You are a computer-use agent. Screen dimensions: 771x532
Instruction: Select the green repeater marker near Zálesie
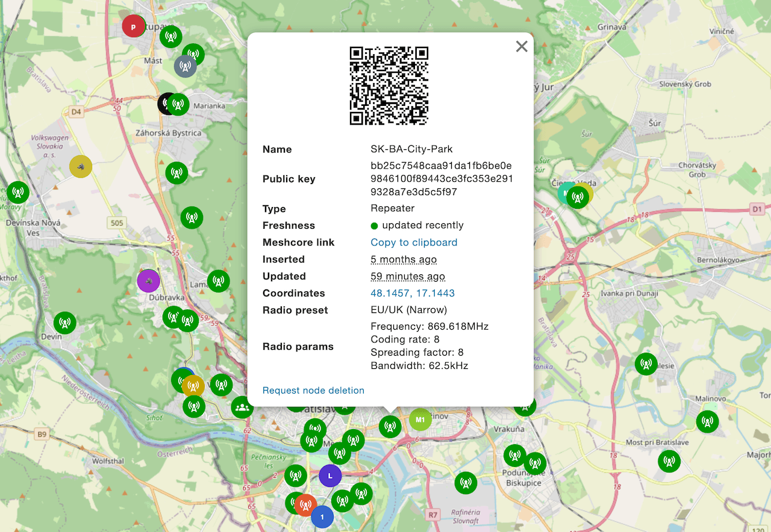point(646,364)
